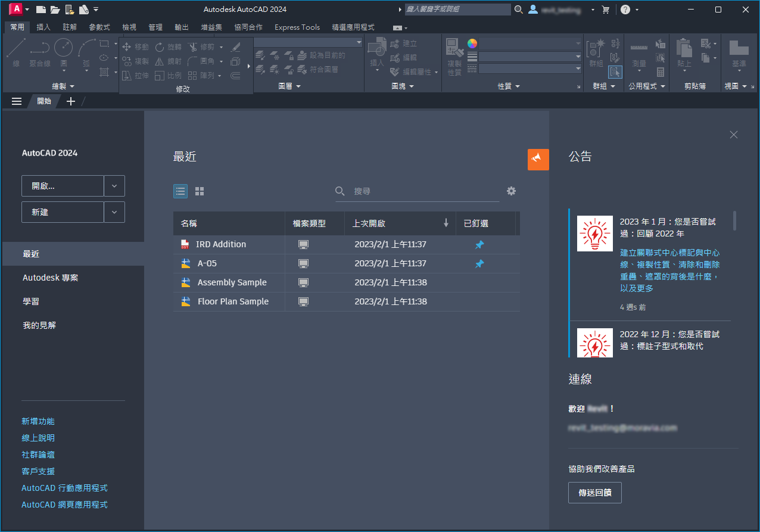Viewport: 760px width, 532px height.
Task: Open the What's New (新增功能) link
Action: click(38, 421)
